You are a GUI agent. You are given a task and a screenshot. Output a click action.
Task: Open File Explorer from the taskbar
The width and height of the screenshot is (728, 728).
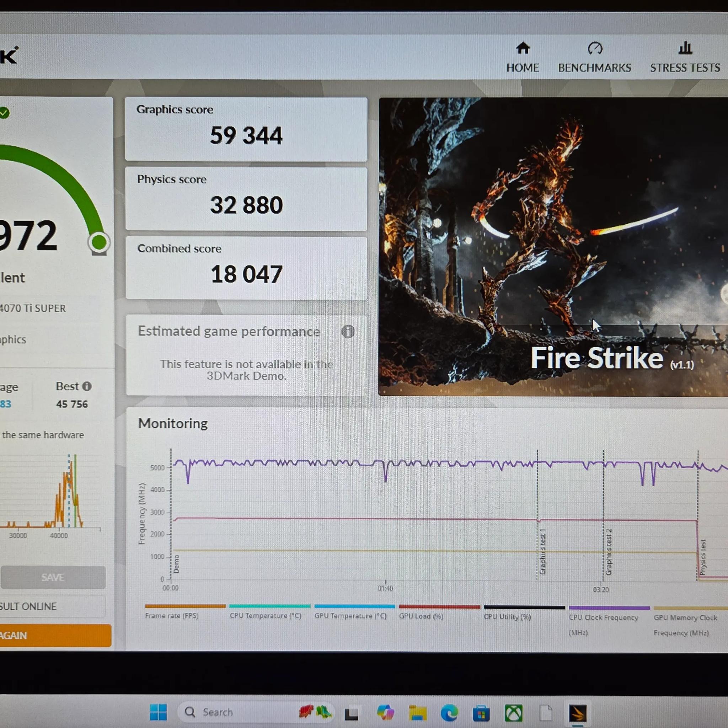[418, 713]
